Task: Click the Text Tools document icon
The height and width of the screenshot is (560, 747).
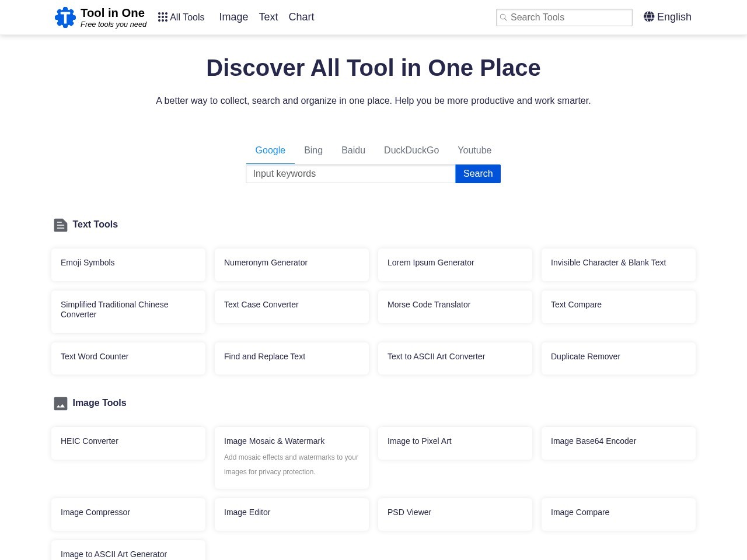Action: pyautogui.click(x=61, y=225)
